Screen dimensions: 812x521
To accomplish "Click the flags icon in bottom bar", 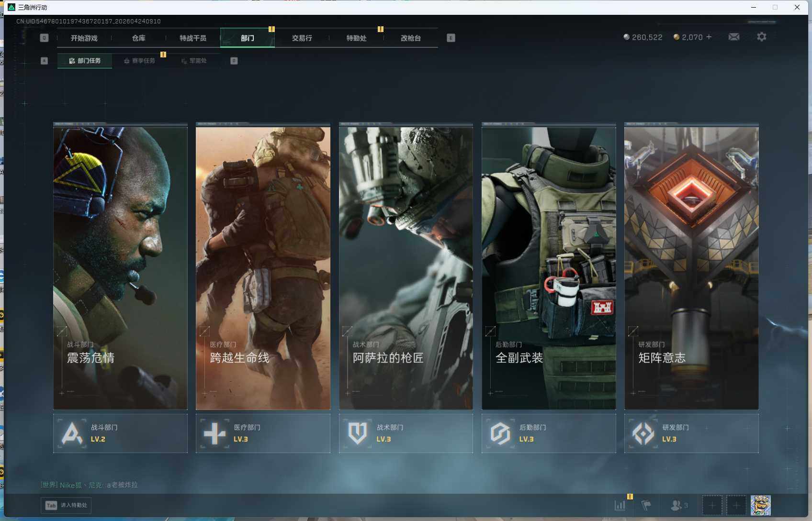I will coord(646,505).
